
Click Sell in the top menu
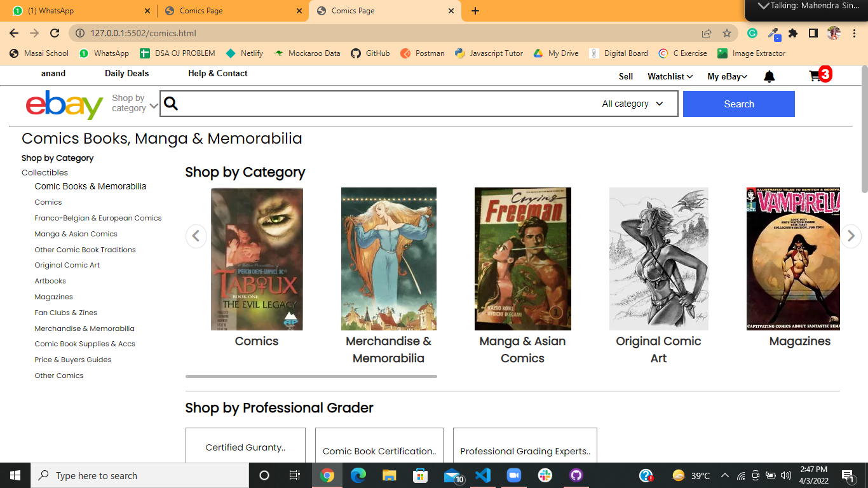point(626,76)
